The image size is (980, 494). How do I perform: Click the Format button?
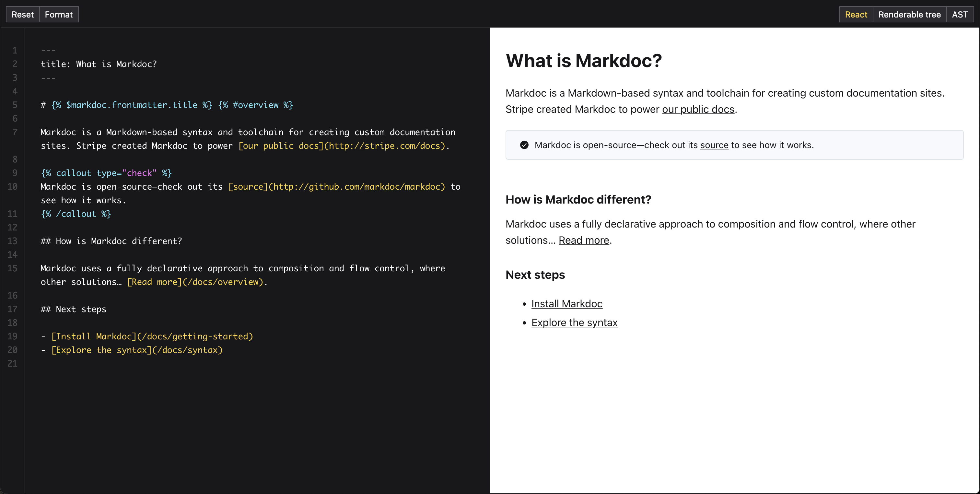click(x=59, y=15)
